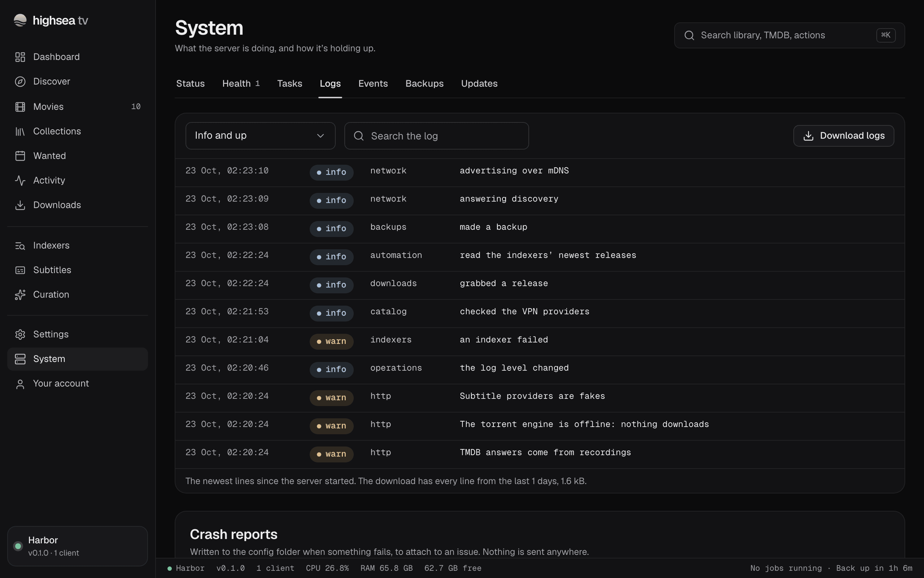Open the Harbor server card
The width and height of the screenshot is (924, 578).
[78, 546]
